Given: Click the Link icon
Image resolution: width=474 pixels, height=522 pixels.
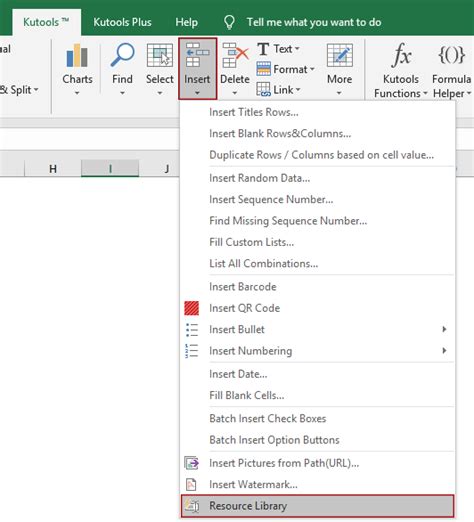Looking at the screenshot, I should [x=263, y=89].
